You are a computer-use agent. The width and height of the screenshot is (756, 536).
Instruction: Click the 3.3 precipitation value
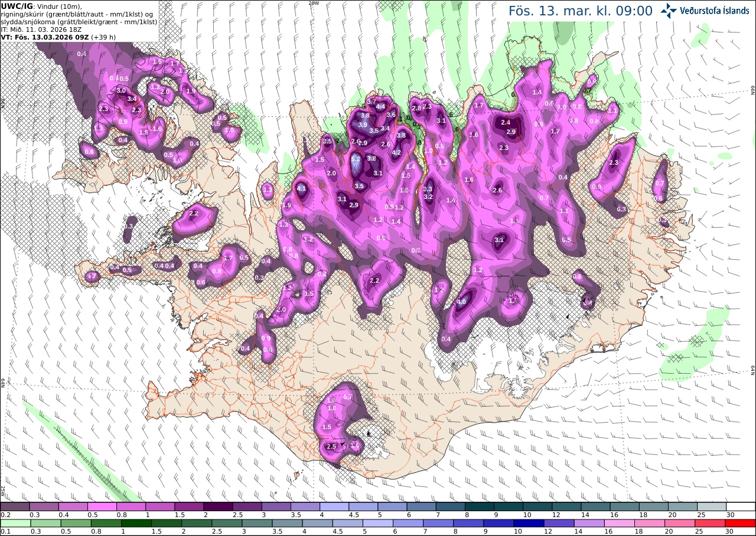coord(428,189)
